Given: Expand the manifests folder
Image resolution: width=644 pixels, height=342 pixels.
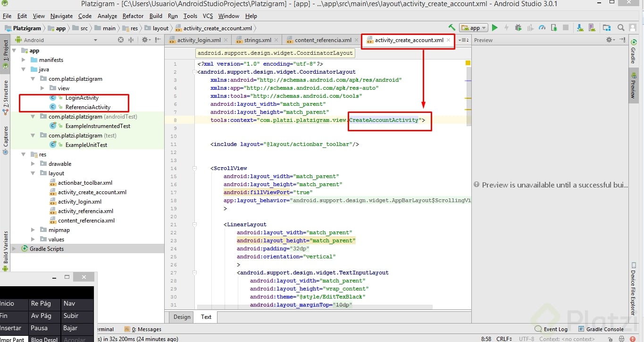Looking at the screenshot, I should point(24,60).
